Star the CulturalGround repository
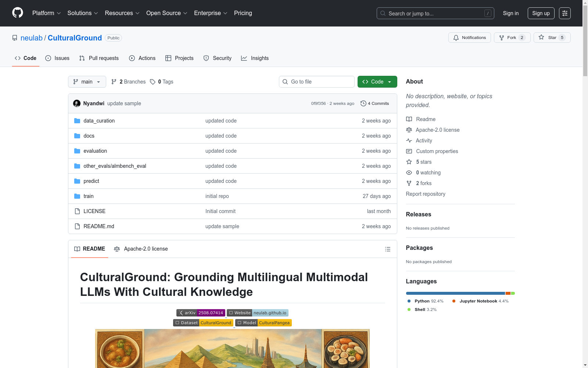Viewport: 588px width, 368px height. pyautogui.click(x=552, y=38)
